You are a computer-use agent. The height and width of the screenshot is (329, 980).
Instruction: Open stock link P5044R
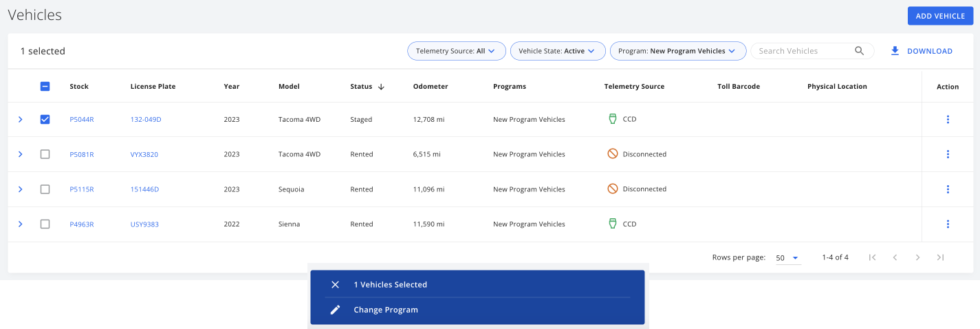82,120
